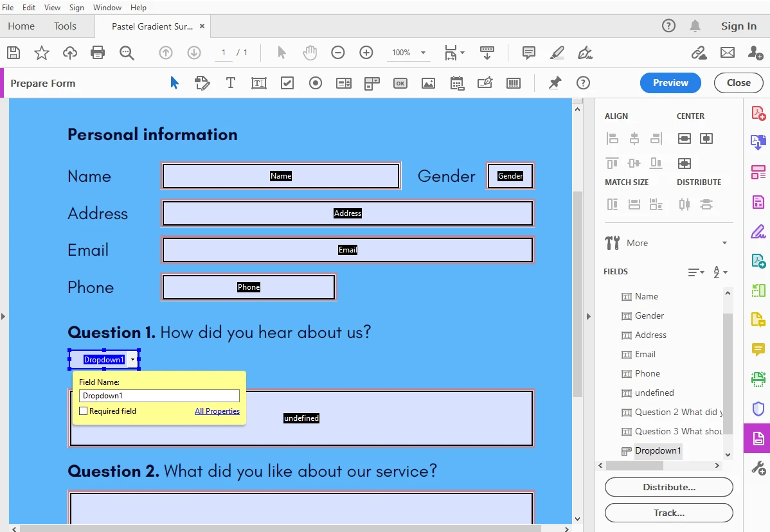The height and width of the screenshot is (532, 770).
Task: Open the Fields list options dropdown
Action: tap(696, 272)
